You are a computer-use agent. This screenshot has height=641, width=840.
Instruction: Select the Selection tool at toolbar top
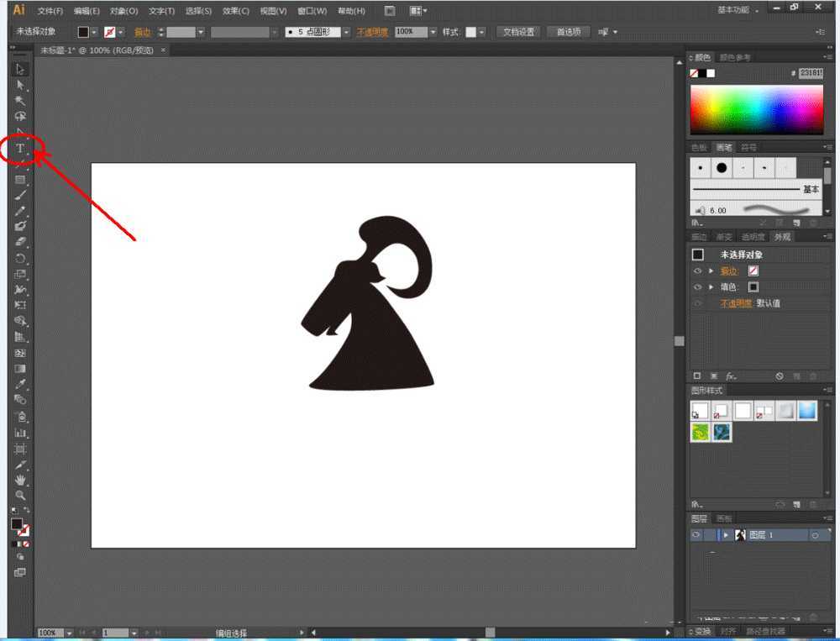19,70
